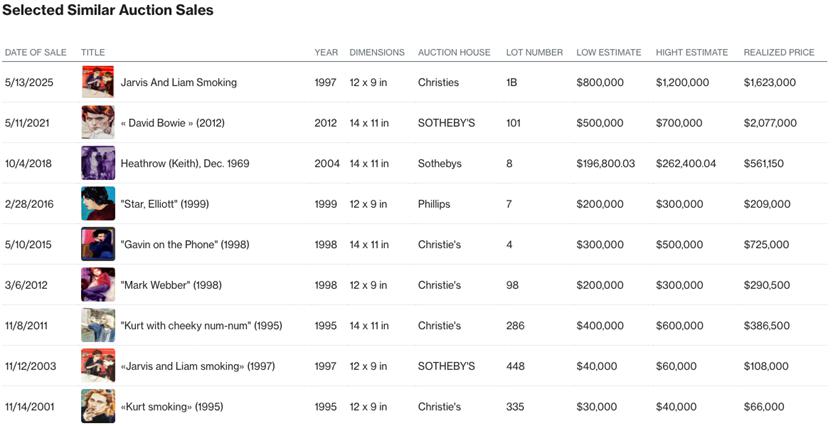Click the Lot Number column header

point(534,52)
